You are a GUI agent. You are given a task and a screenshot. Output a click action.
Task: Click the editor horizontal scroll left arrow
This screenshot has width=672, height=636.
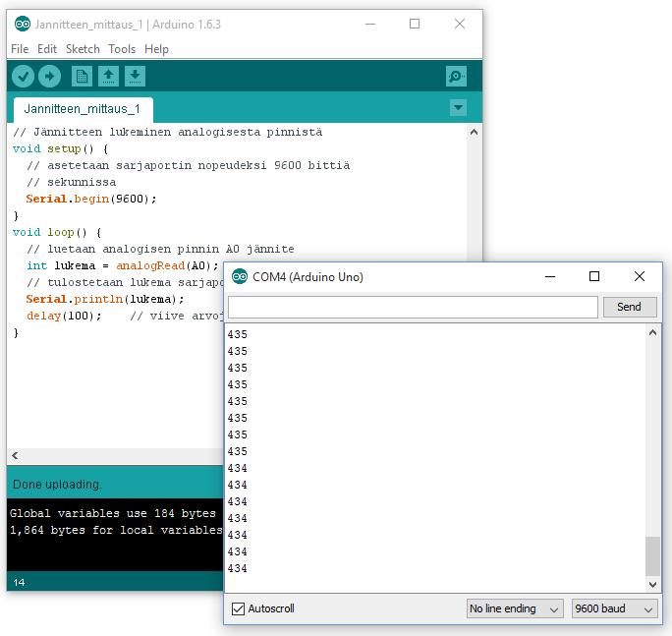click(15, 455)
